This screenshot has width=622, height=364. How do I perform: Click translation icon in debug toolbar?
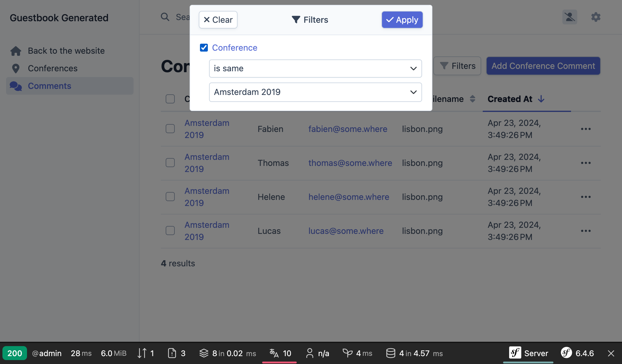tap(274, 353)
